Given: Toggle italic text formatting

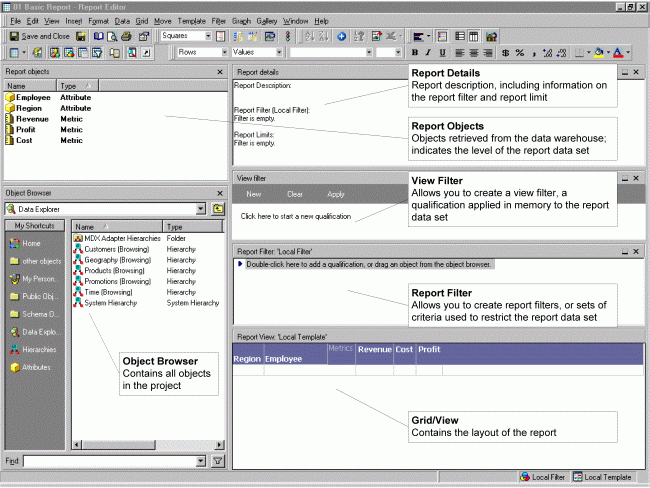Looking at the screenshot, I should [x=428, y=52].
